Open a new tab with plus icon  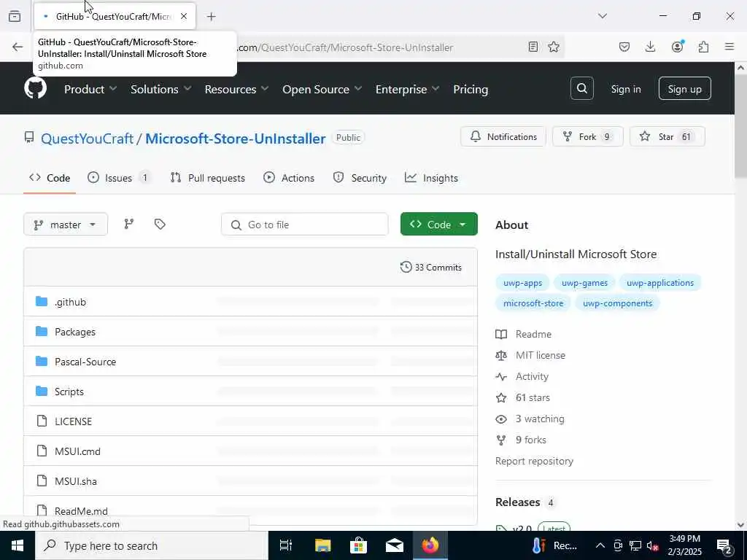click(x=212, y=17)
